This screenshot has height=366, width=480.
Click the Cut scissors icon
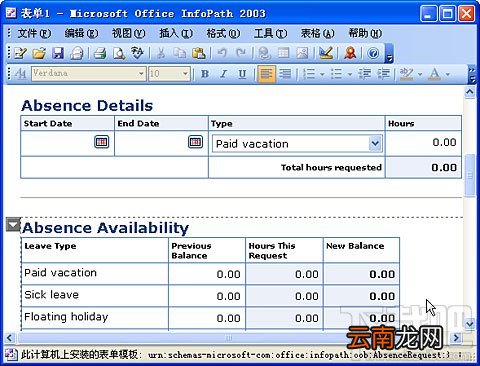pyautogui.click(x=161, y=53)
